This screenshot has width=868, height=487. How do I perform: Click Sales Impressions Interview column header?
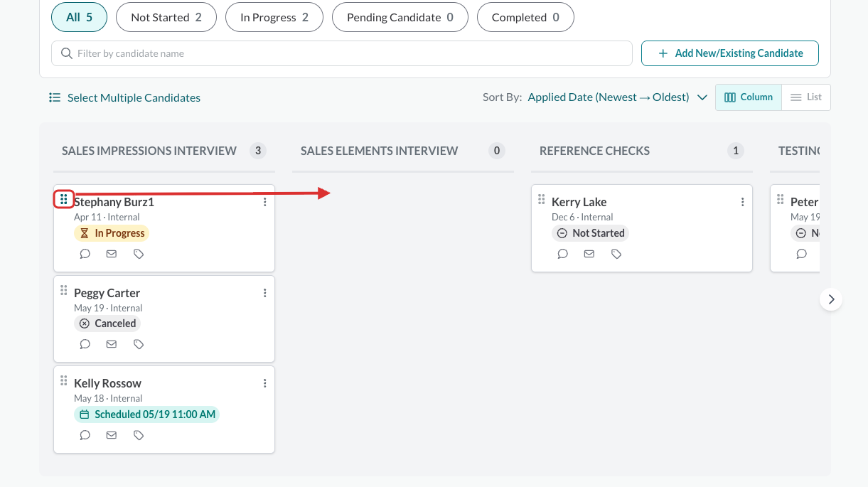coord(149,151)
